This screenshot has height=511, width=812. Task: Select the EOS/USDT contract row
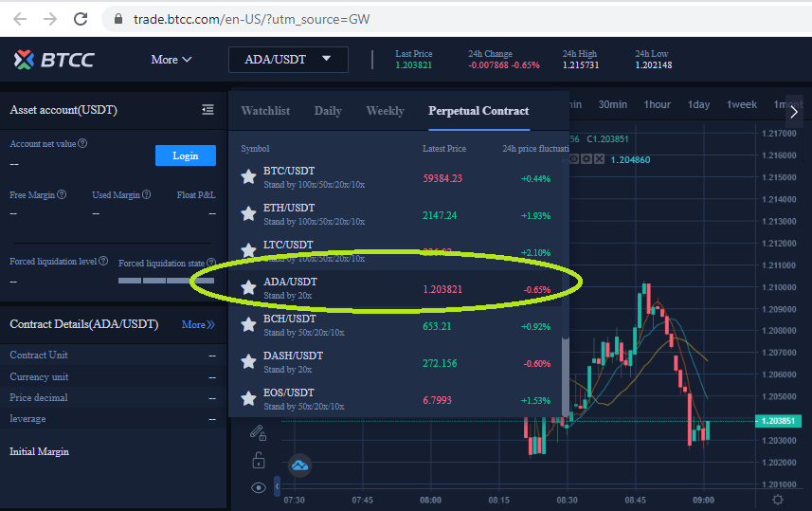396,399
